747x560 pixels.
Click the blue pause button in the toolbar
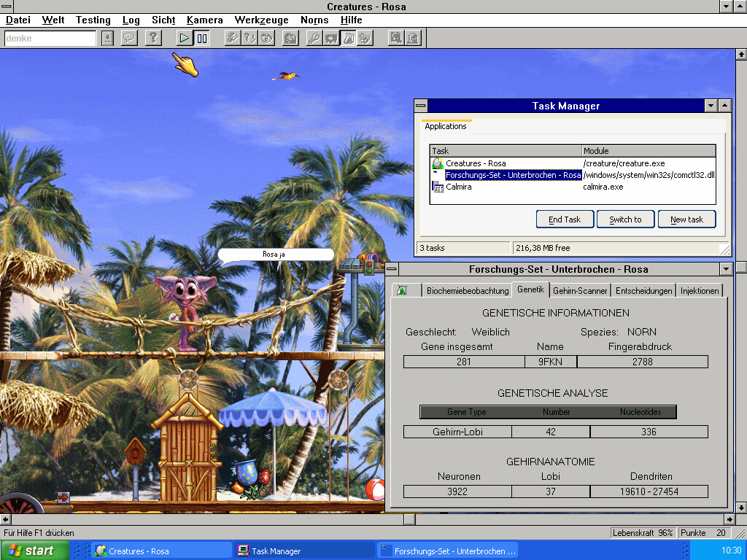(202, 38)
